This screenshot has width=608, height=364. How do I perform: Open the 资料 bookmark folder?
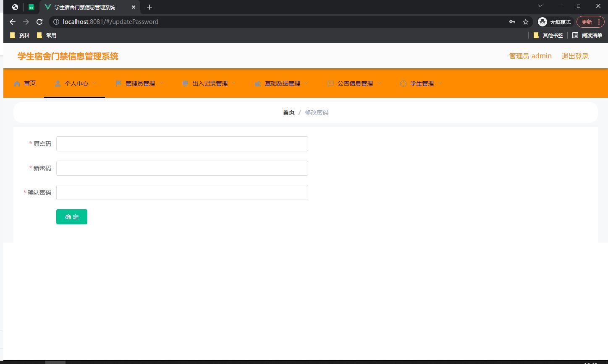tap(20, 36)
